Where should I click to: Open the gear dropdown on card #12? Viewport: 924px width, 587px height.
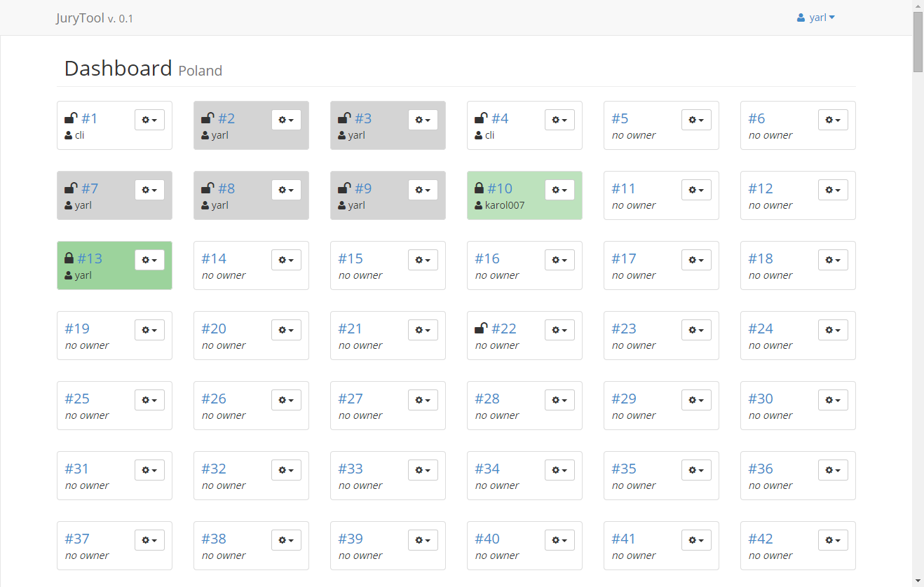[x=833, y=190]
